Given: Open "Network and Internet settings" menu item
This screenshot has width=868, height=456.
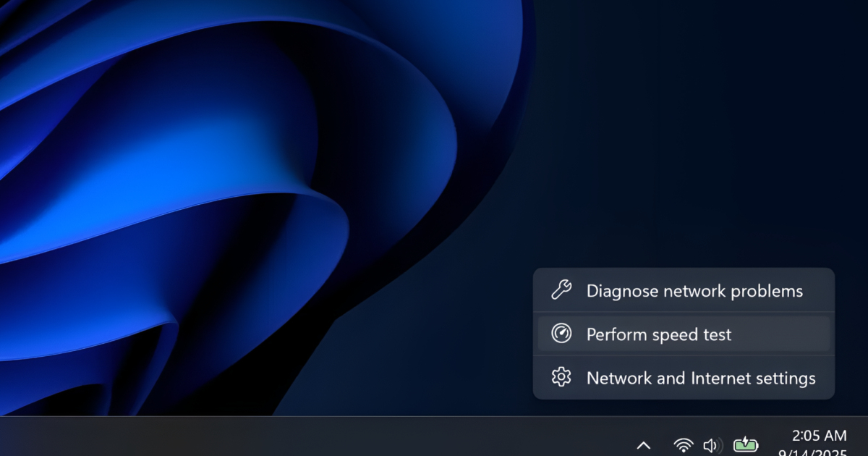Looking at the screenshot, I should (700, 378).
